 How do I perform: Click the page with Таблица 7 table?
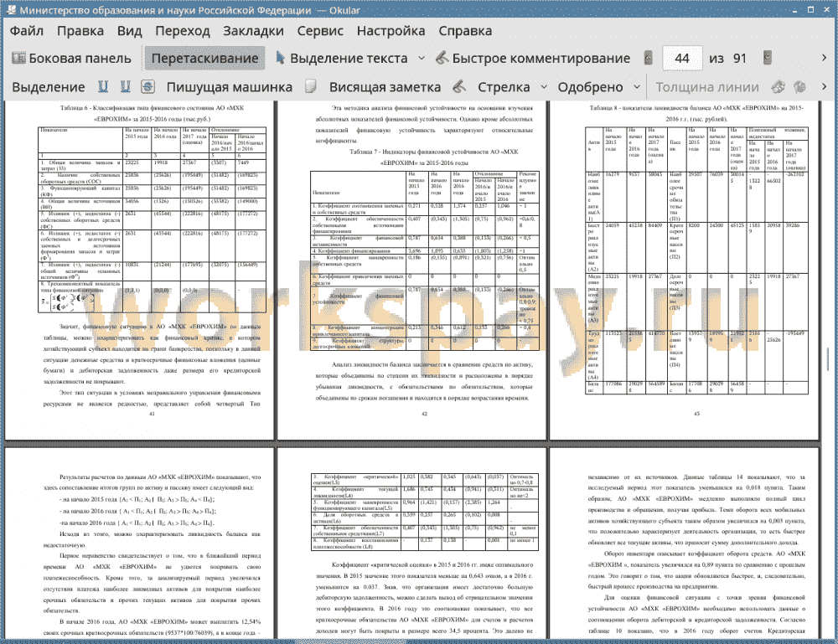(x=411, y=270)
